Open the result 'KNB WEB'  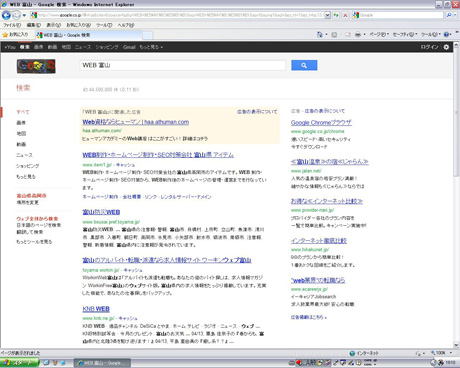[96, 309]
